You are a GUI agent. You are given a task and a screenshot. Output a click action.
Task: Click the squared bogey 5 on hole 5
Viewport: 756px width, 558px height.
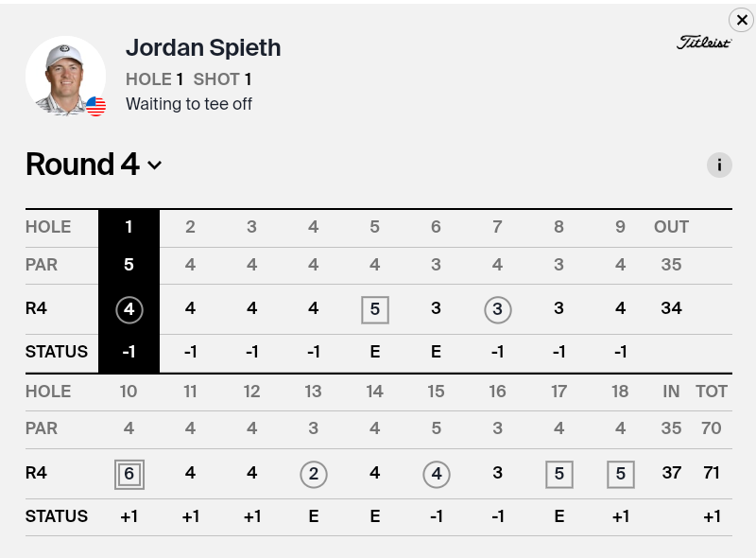pos(375,309)
